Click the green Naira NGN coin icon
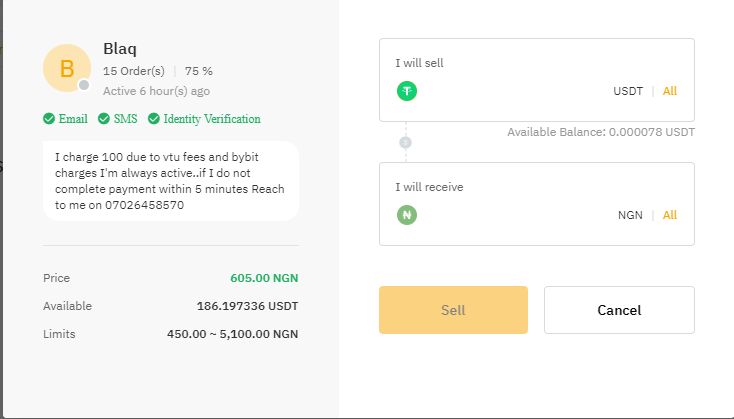734x419 pixels. point(406,215)
